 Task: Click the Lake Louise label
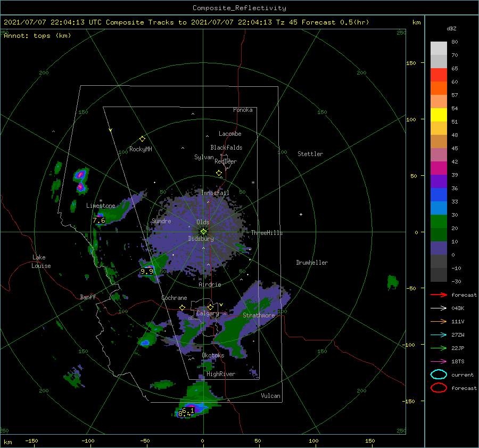[41, 262]
